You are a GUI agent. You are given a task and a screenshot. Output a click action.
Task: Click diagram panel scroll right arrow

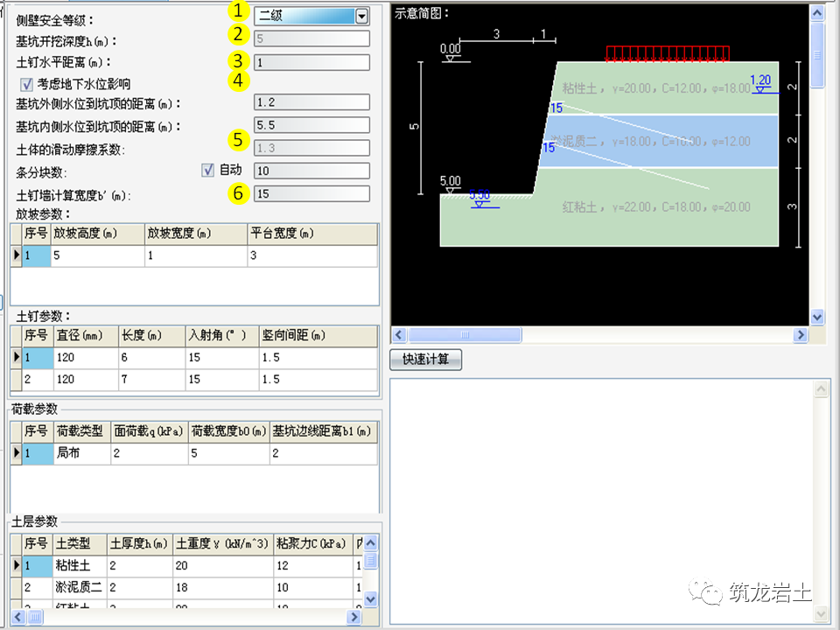click(x=801, y=335)
